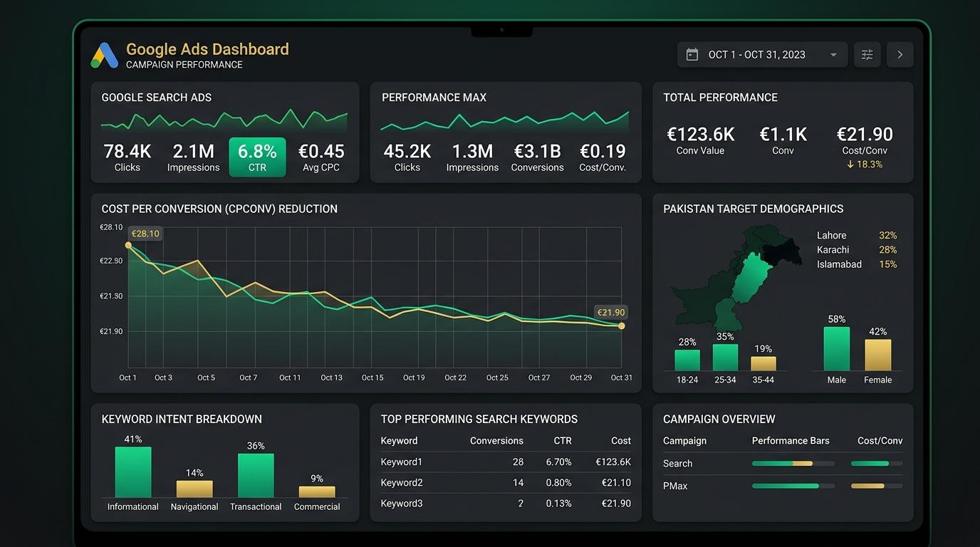The width and height of the screenshot is (980, 547).
Task: Click the 2.1M Impressions metric
Action: click(193, 157)
